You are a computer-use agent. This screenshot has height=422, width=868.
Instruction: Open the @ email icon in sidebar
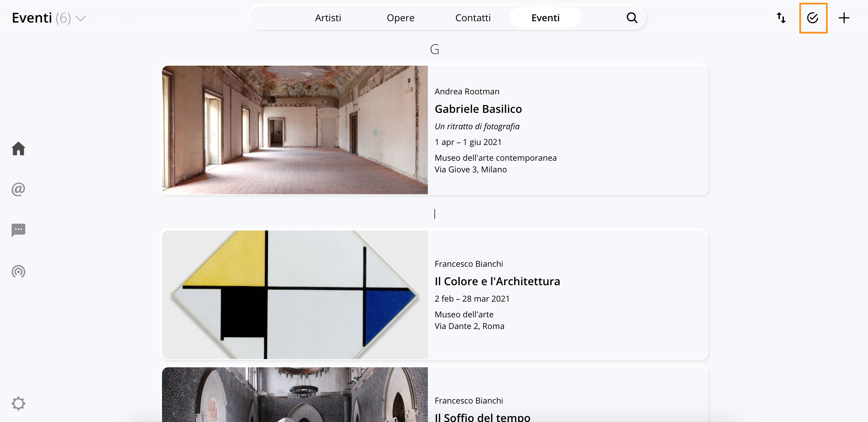[x=18, y=189]
